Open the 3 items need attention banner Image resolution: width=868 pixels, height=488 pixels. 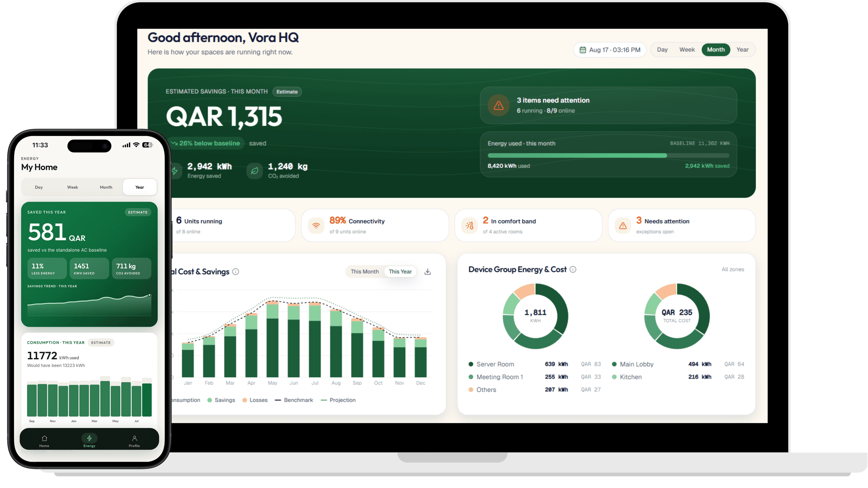[x=608, y=106]
